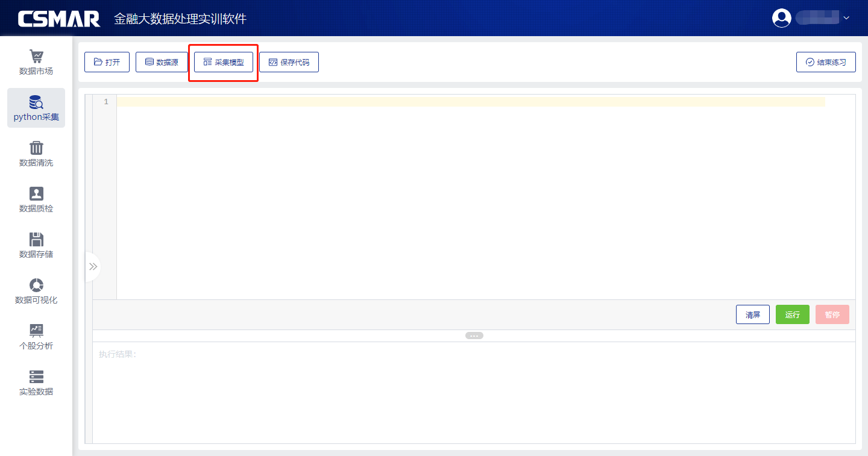Go to 数据质检 sidebar icon
The width and height of the screenshot is (868, 456).
(36, 194)
